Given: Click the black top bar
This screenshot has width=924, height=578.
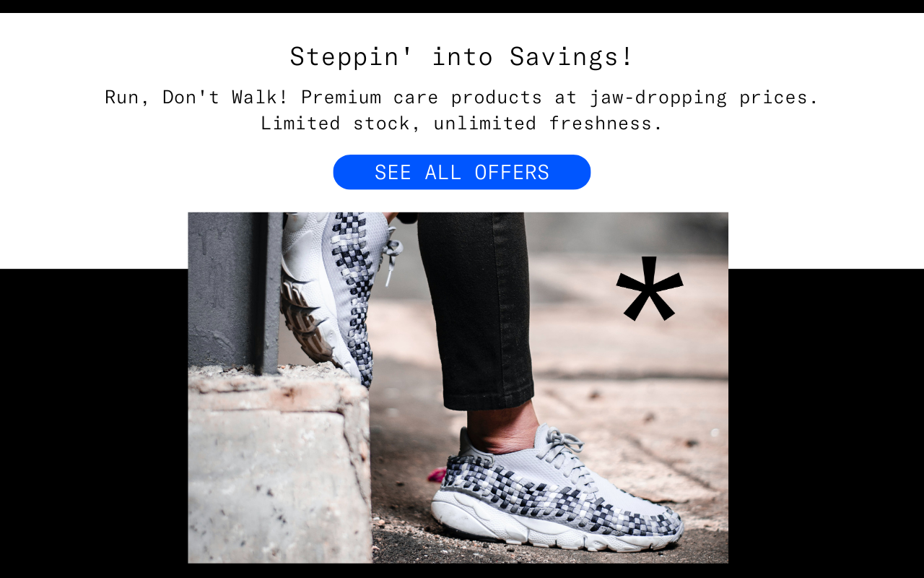Looking at the screenshot, I should (462, 7).
